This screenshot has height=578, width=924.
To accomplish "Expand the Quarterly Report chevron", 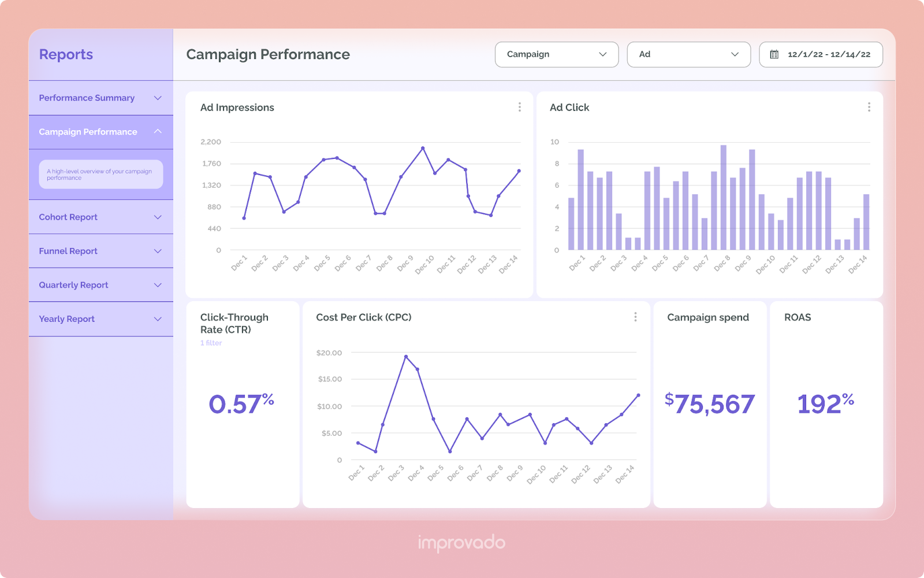I will [158, 286].
